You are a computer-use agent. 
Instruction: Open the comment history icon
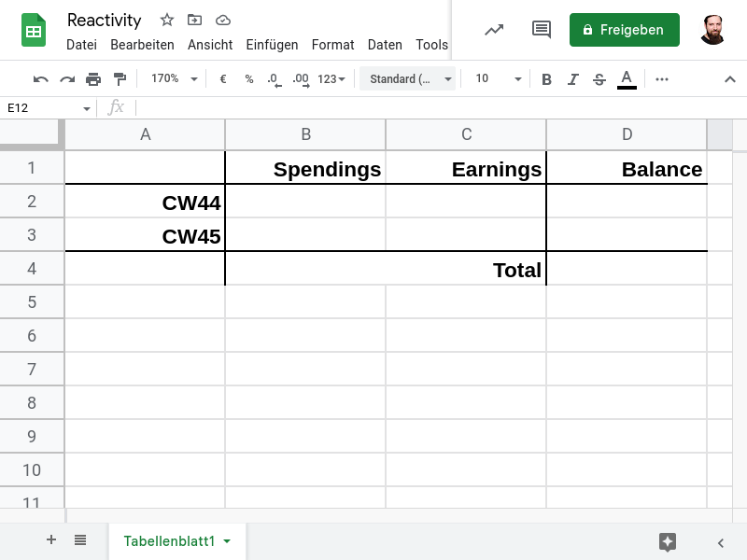[x=542, y=30]
